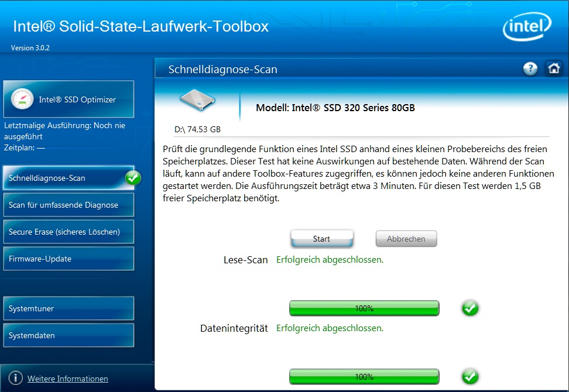
Task: Open Systemdaten
Action: [x=68, y=335]
